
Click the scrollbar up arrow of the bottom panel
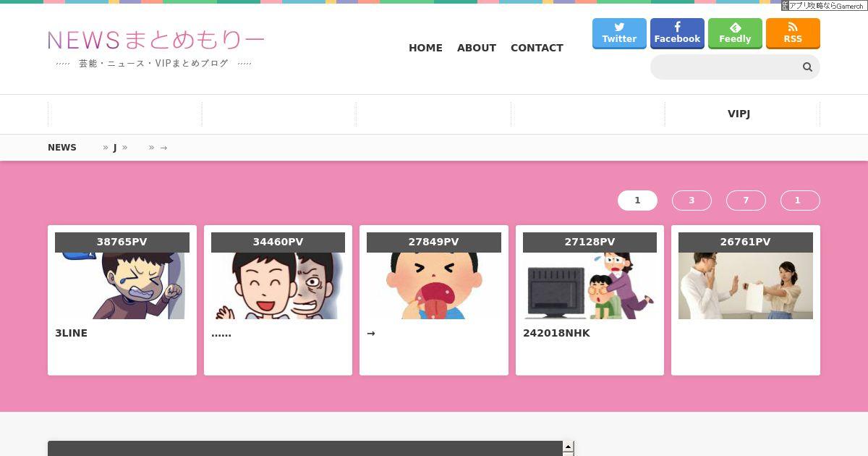pyautogui.click(x=569, y=447)
